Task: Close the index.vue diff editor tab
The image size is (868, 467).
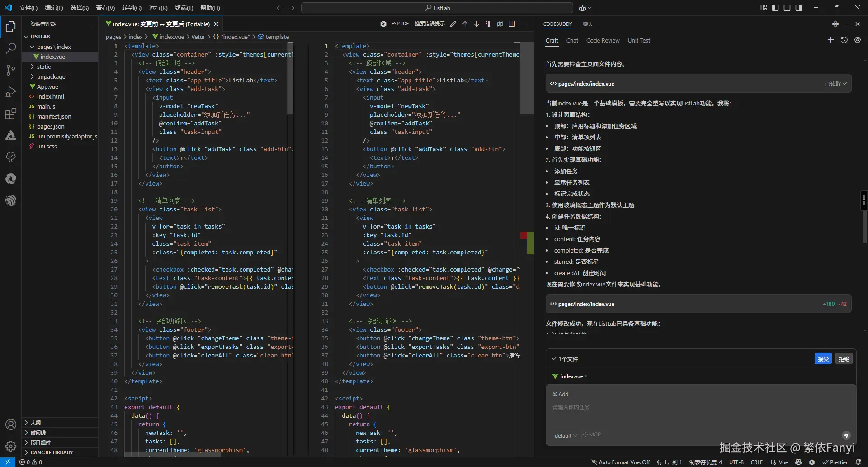Action: point(216,24)
